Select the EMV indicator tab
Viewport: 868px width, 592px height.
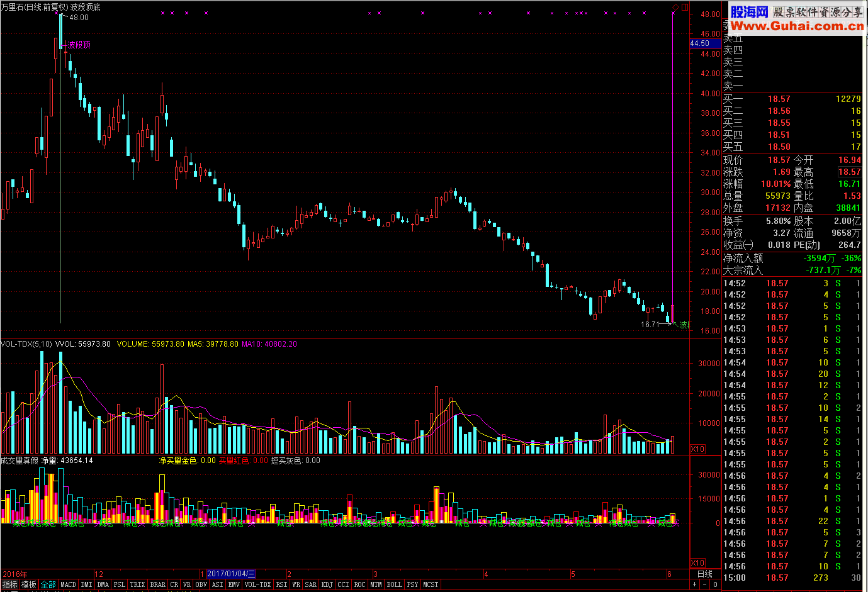tap(234, 584)
